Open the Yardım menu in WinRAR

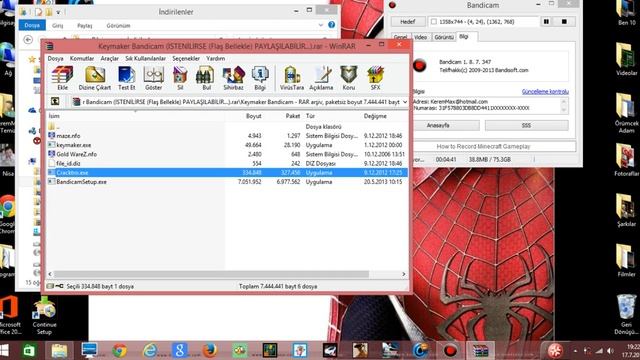[x=216, y=58]
